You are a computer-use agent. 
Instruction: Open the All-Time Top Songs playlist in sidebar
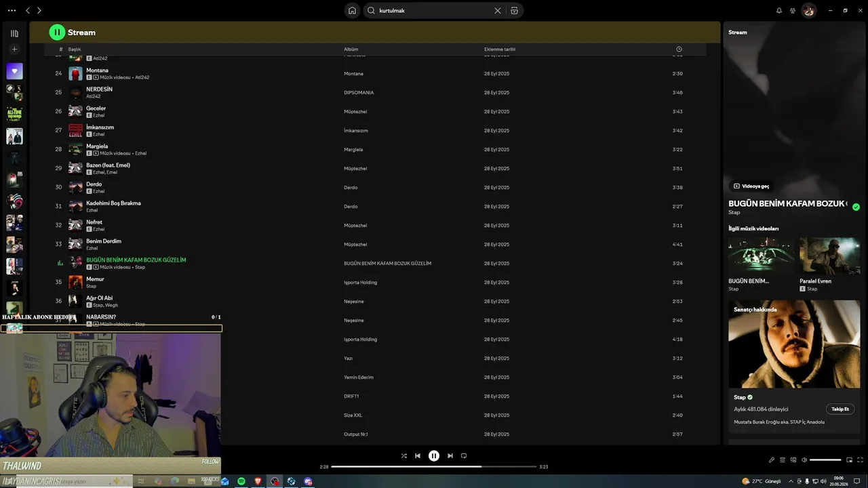click(14, 115)
